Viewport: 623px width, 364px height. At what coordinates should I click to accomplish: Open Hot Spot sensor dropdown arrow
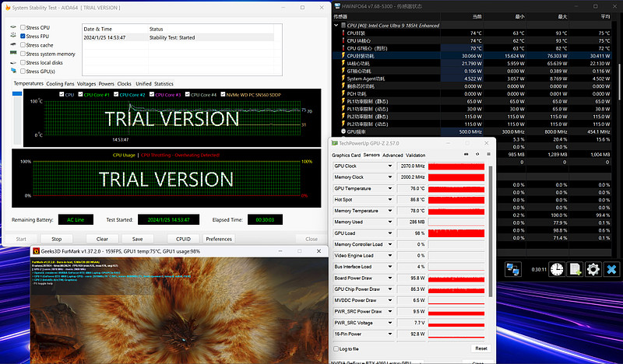pos(390,199)
